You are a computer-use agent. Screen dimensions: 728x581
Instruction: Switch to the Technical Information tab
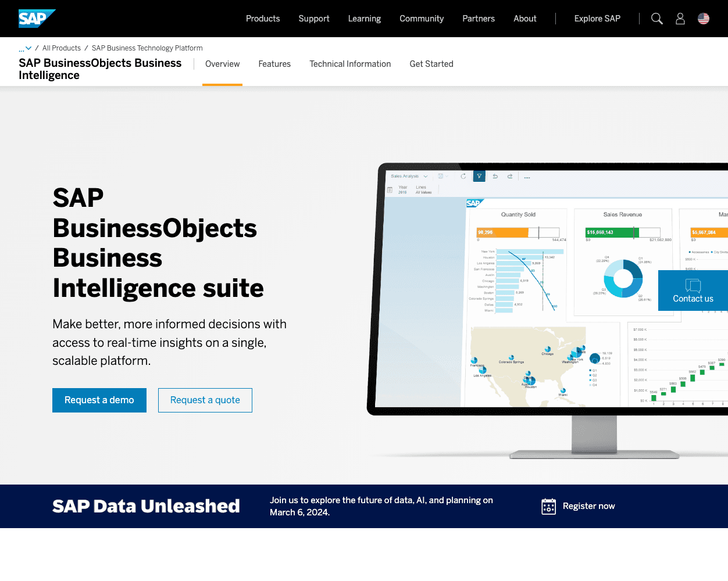click(x=350, y=64)
